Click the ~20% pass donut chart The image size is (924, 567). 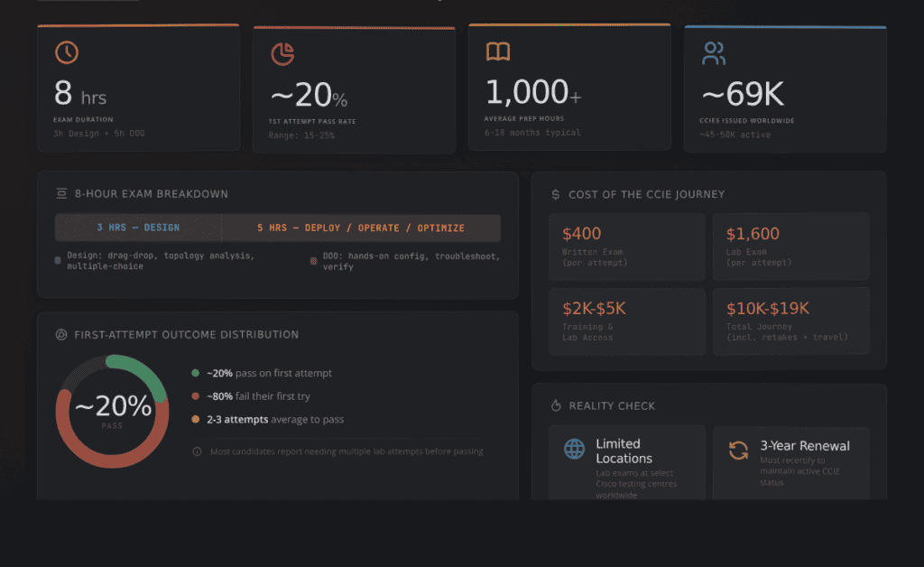click(x=112, y=412)
